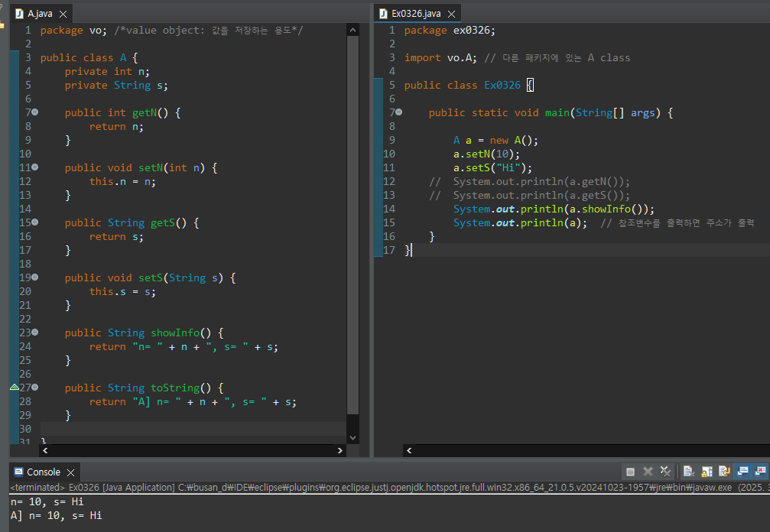Screen dimensions: 770x532
Task: Close the Console view
Action: [x=70, y=472]
